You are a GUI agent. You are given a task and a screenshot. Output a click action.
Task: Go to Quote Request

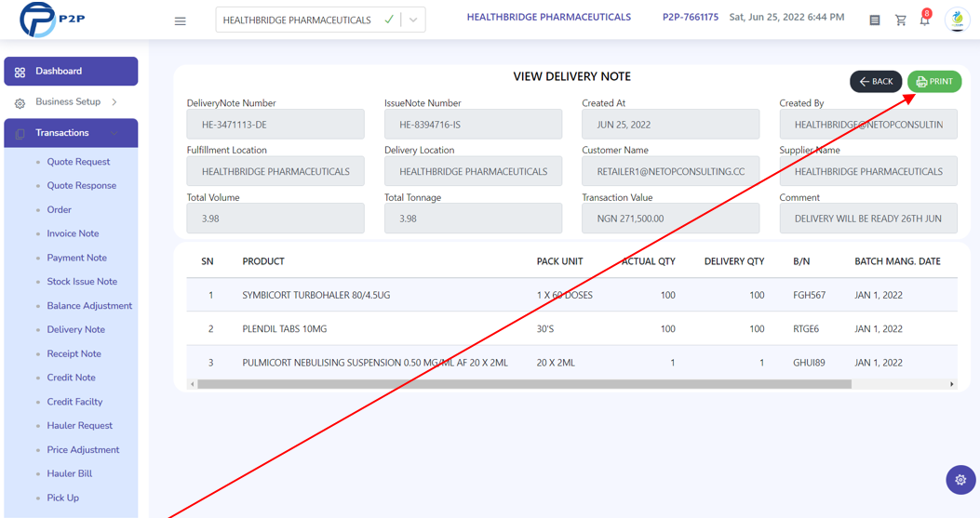78,161
